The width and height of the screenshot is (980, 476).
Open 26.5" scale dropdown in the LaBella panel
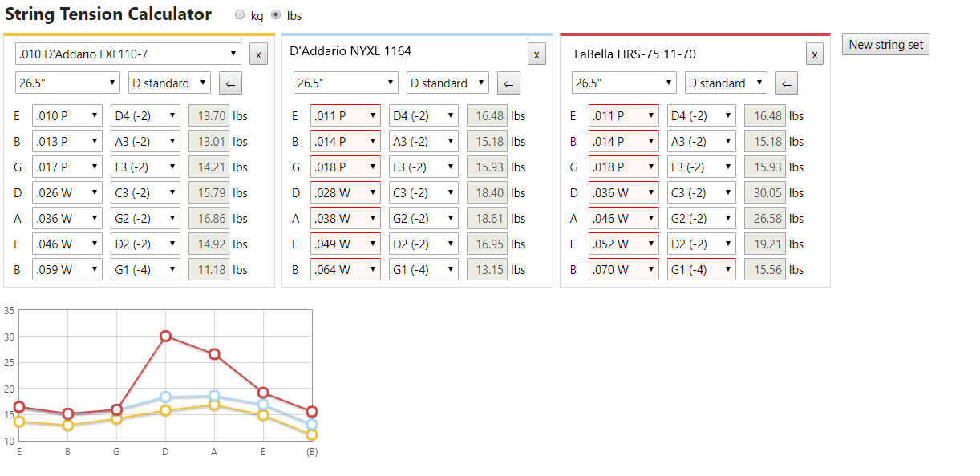coord(624,83)
